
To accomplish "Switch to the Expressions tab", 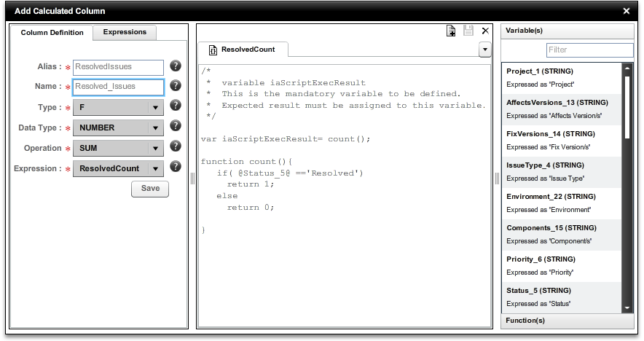I will [x=125, y=32].
